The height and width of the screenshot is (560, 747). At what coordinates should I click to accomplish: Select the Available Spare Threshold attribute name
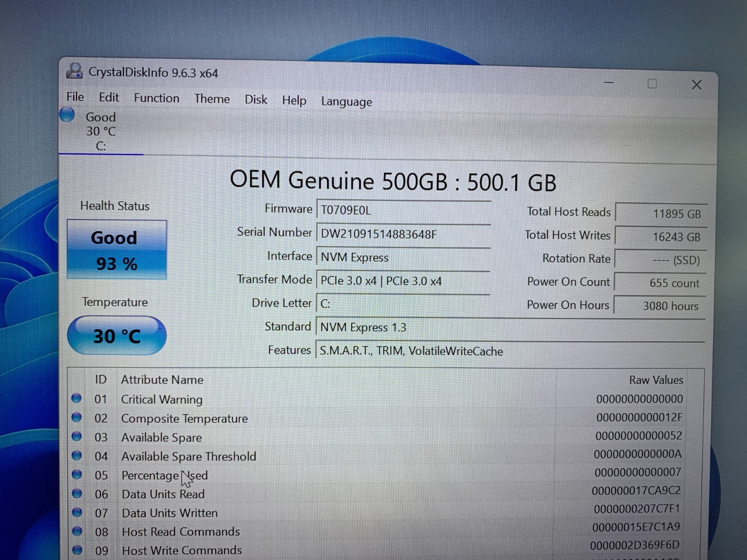(189, 456)
